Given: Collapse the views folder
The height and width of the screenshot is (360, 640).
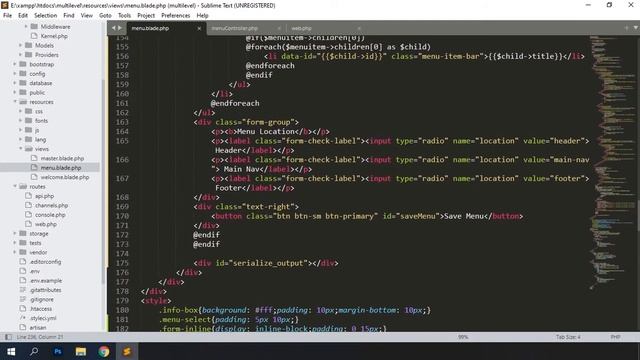Looking at the screenshot, I should [x=20, y=149].
